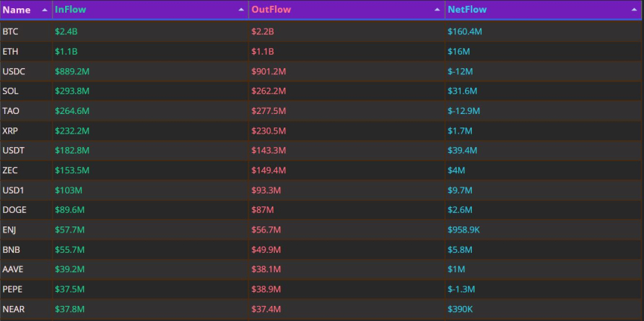644x321 pixels.
Task: Select TAO netflow value $-12.9M
Action: pos(464,111)
